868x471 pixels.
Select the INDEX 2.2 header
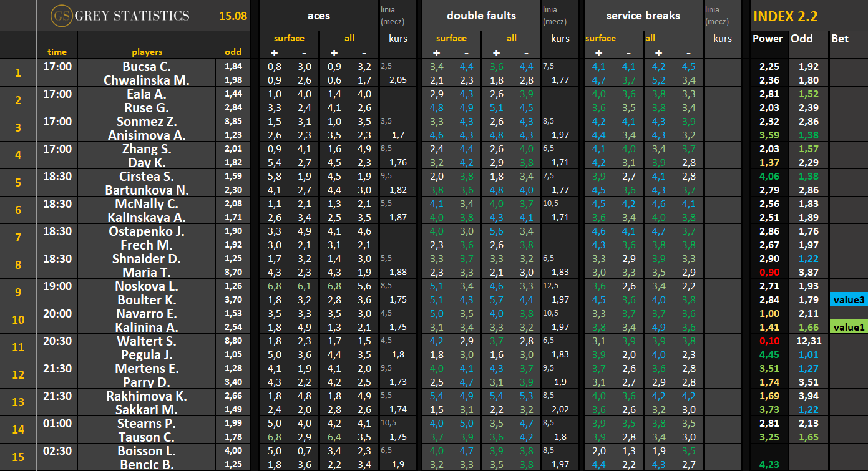pos(786,17)
